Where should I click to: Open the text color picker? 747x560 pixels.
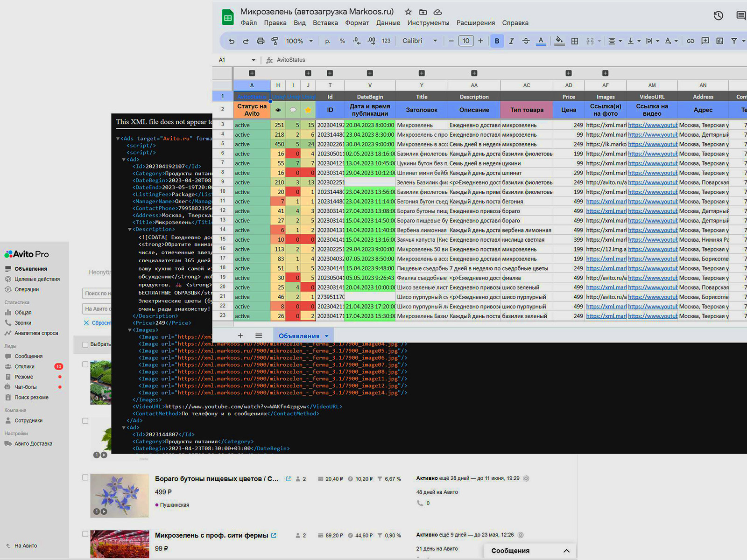coord(541,41)
